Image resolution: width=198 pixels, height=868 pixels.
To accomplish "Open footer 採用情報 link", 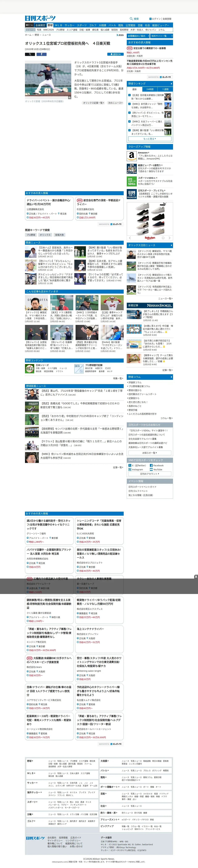I will (x=63, y=837).
